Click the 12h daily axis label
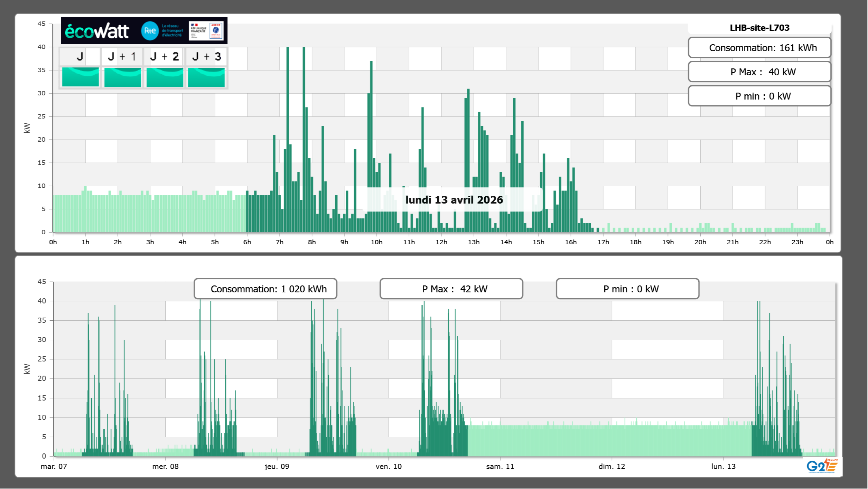The height and width of the screenshot is (489, 868). click(441, 242)
